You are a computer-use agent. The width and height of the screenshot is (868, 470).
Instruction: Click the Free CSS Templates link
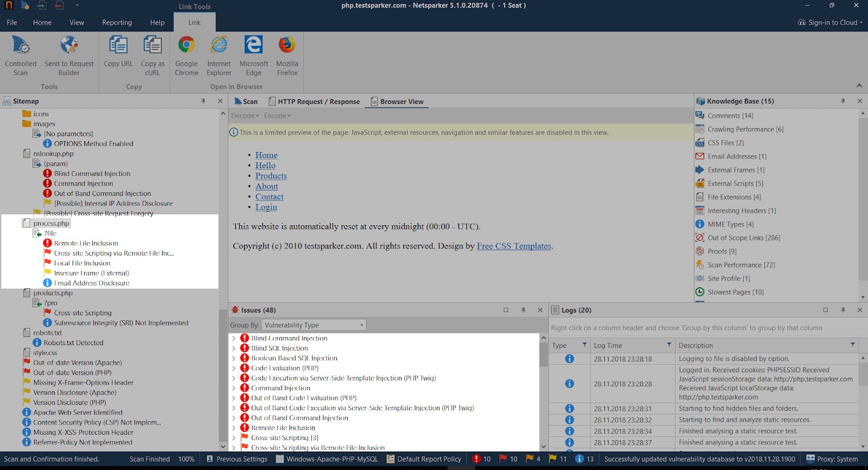514,246
